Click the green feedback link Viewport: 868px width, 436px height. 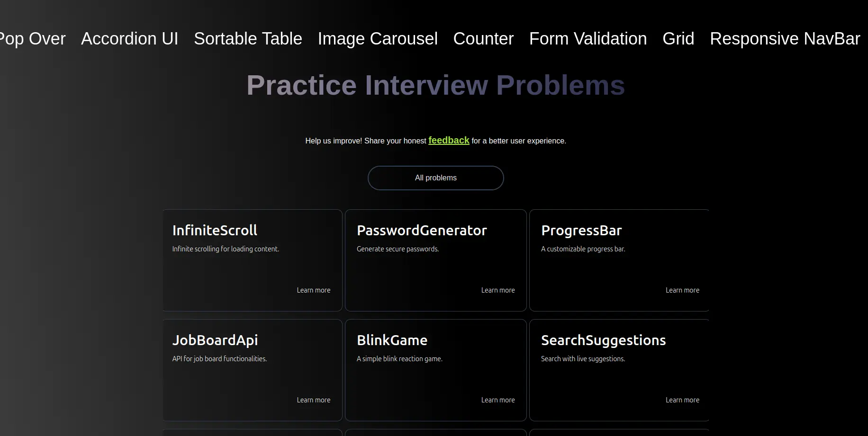click(449, 141)
